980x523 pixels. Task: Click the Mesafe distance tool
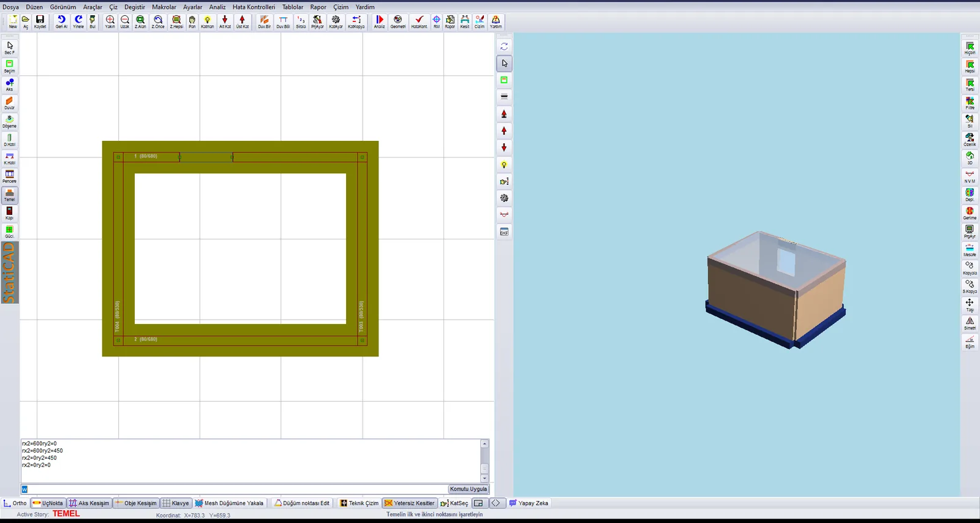click(970, 250)
